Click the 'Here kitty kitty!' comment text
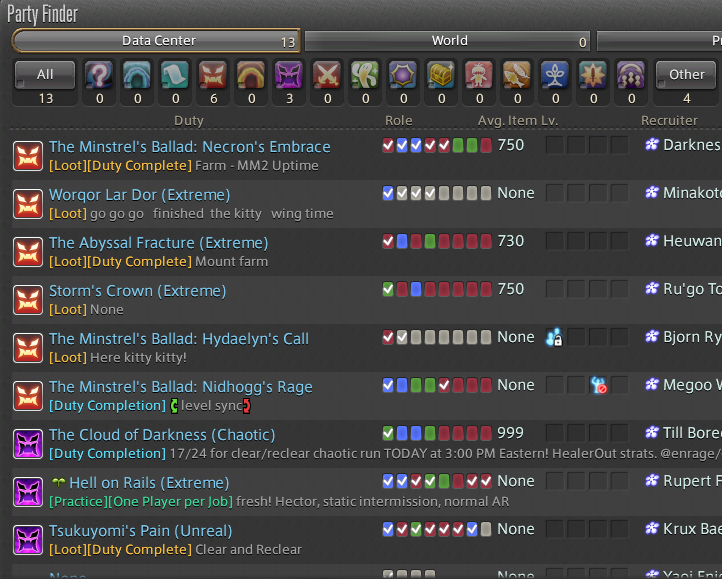722x579 pixels. 138,357
